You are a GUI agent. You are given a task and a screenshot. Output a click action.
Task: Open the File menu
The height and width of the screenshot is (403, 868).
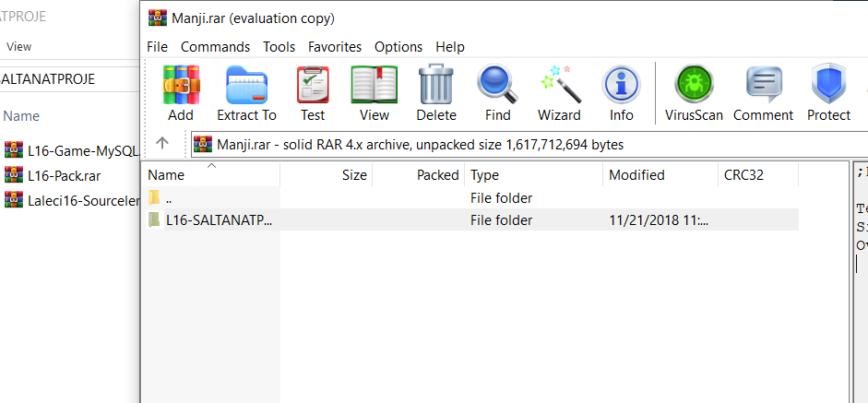(157, 47)
